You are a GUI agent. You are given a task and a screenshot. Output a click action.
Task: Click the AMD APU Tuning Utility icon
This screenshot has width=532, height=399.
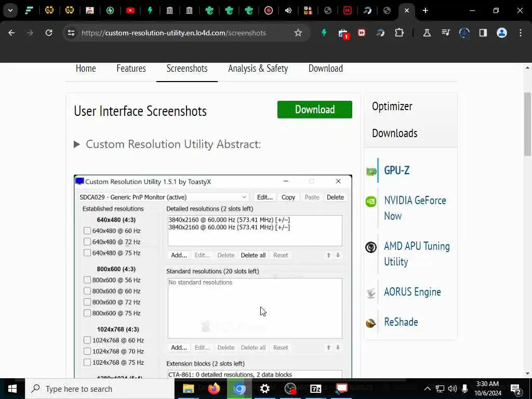point(371,247)
